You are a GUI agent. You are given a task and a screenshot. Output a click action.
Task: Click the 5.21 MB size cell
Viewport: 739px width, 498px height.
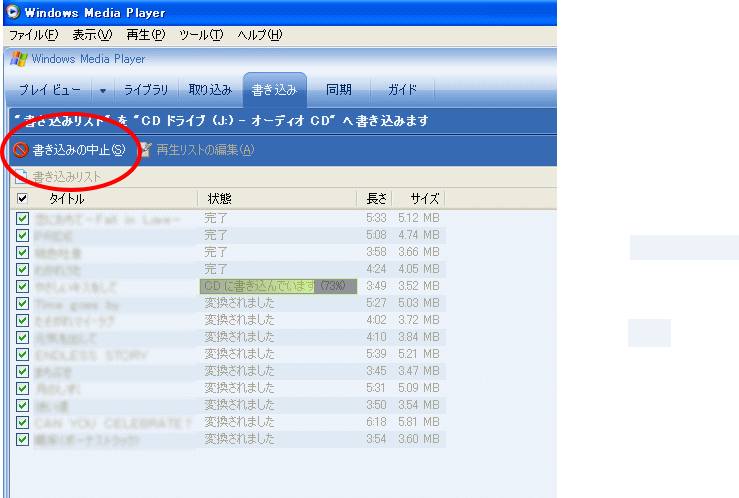[419, 354]
